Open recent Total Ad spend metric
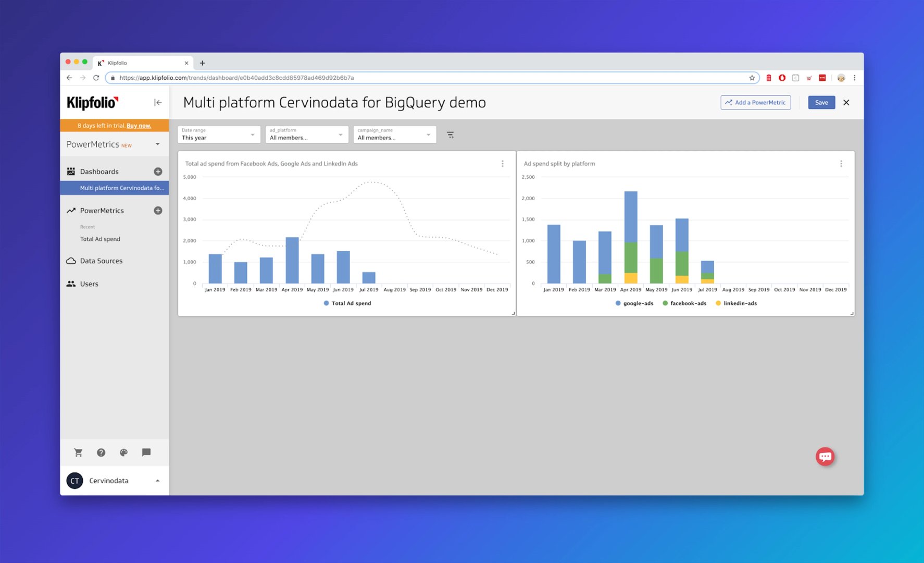 click(x=100, y=239)
